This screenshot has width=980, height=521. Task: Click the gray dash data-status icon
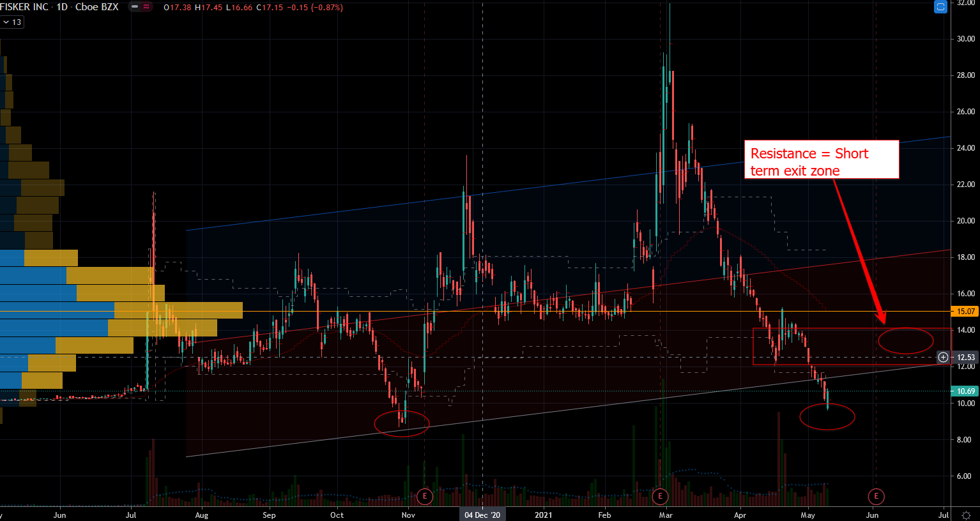pyautogui.click(x=134, y=7)
